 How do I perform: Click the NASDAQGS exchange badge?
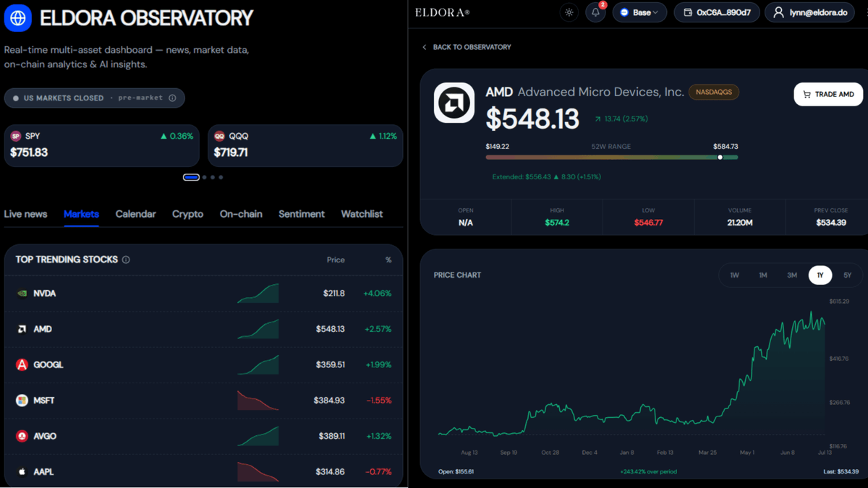point(714,92)
